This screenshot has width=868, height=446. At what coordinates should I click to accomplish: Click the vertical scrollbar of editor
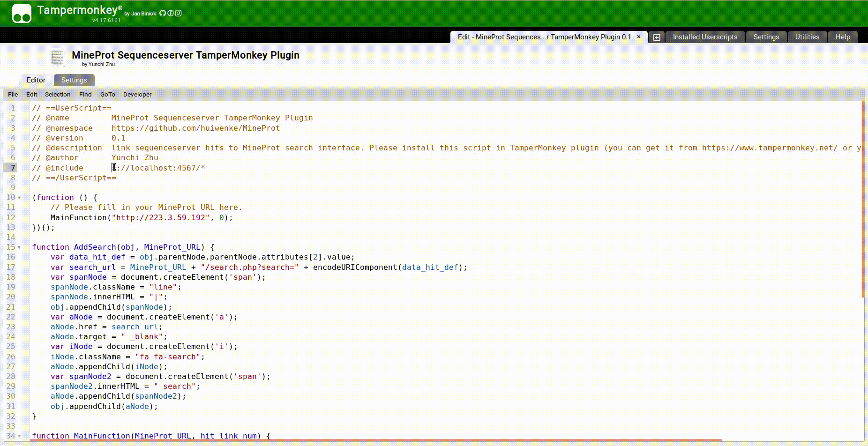pyautogui.click(x=863, y=199)
